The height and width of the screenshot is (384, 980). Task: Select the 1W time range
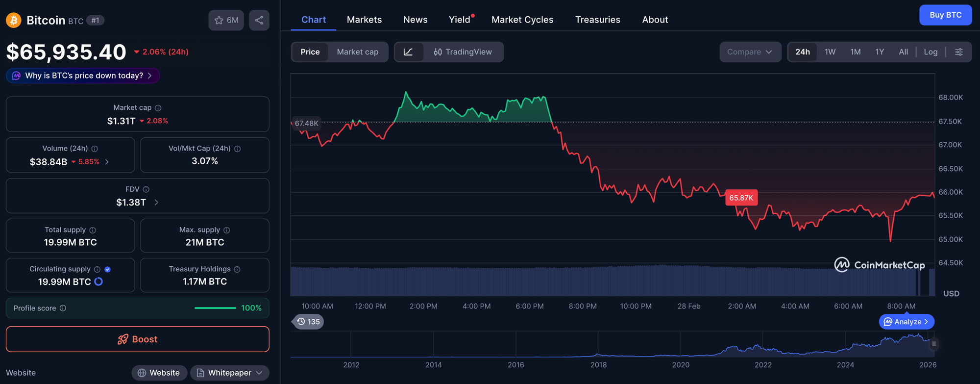tap(830, 52)
